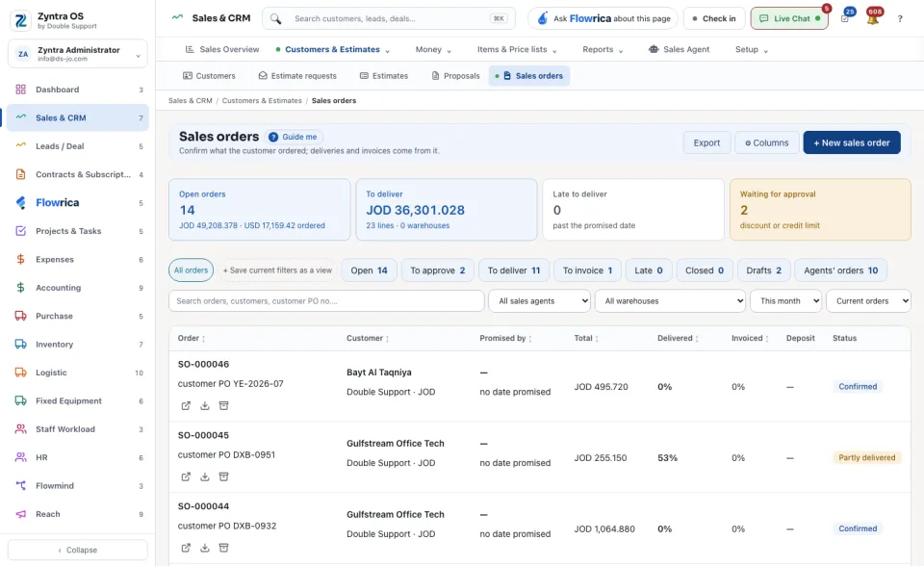Archive order SO-000045 using its archive icon
Viewport: 924px width, 566px height.
(224, 477)
